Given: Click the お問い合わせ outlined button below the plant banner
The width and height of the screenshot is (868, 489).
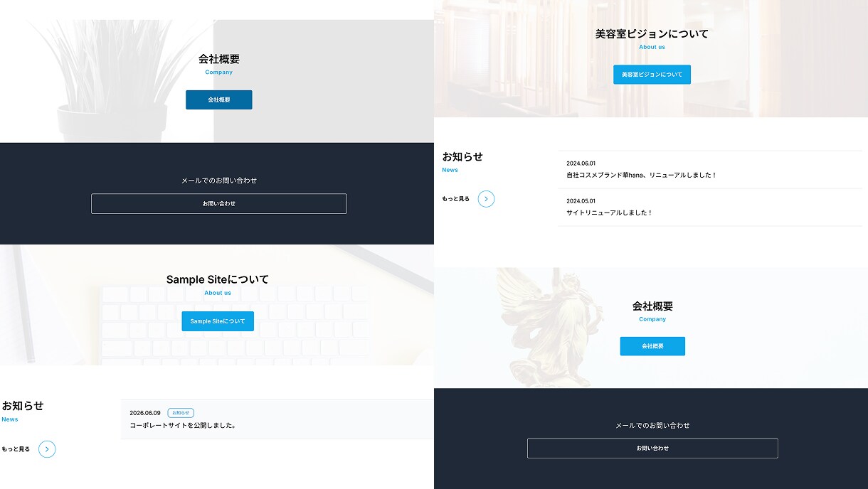Looking at the screenshot, I should tap(219, 204).
